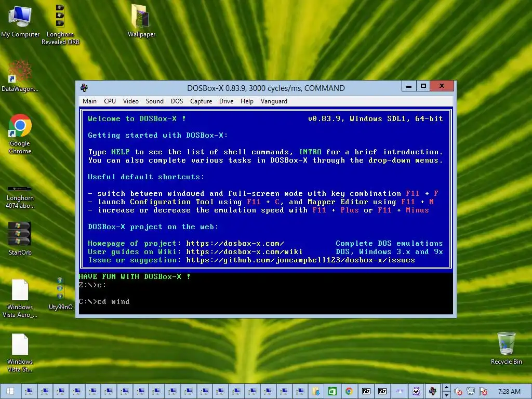The height and width of the screenshot is (399, 532).
Task: Click the 'C:\>cd wind' command line
Action: pyautogui.click(x=104, y=302)
